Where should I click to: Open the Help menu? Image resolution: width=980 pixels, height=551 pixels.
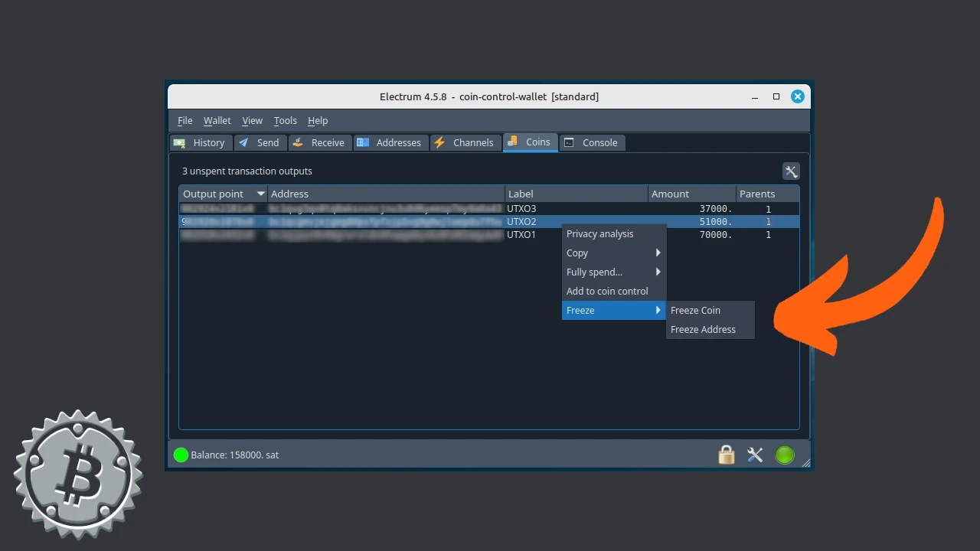click(x=318, y=120)
